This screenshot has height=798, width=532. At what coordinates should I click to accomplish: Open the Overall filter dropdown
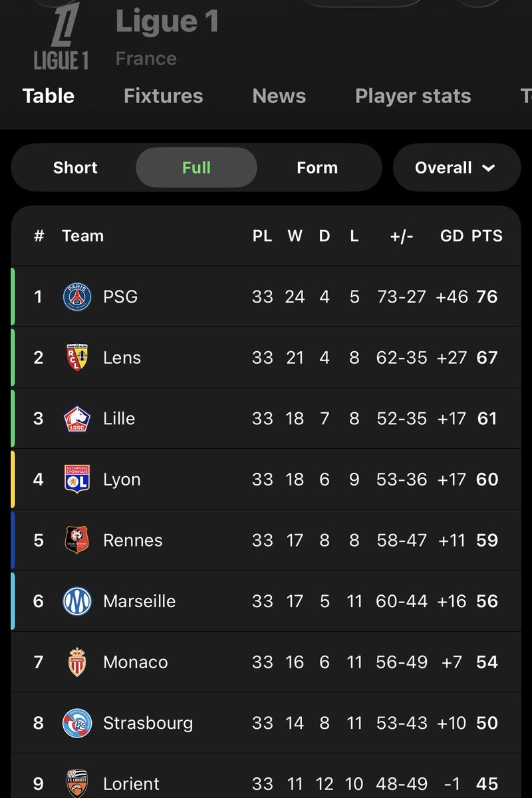click(457, 168)
